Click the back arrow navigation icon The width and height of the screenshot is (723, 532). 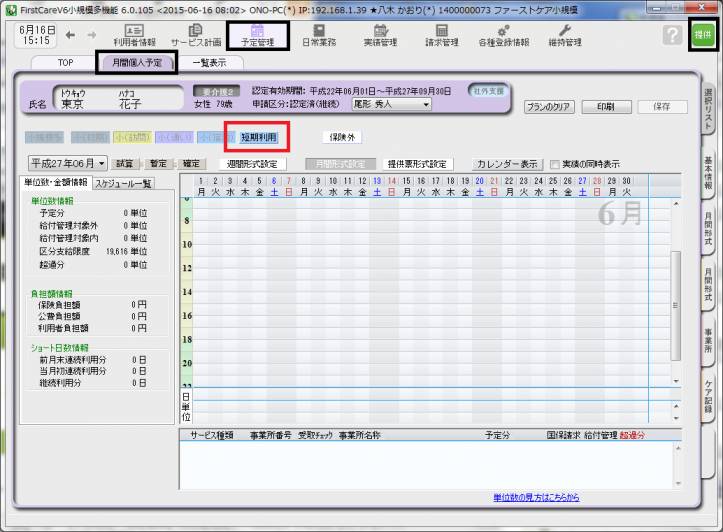(x=70, y=35)
